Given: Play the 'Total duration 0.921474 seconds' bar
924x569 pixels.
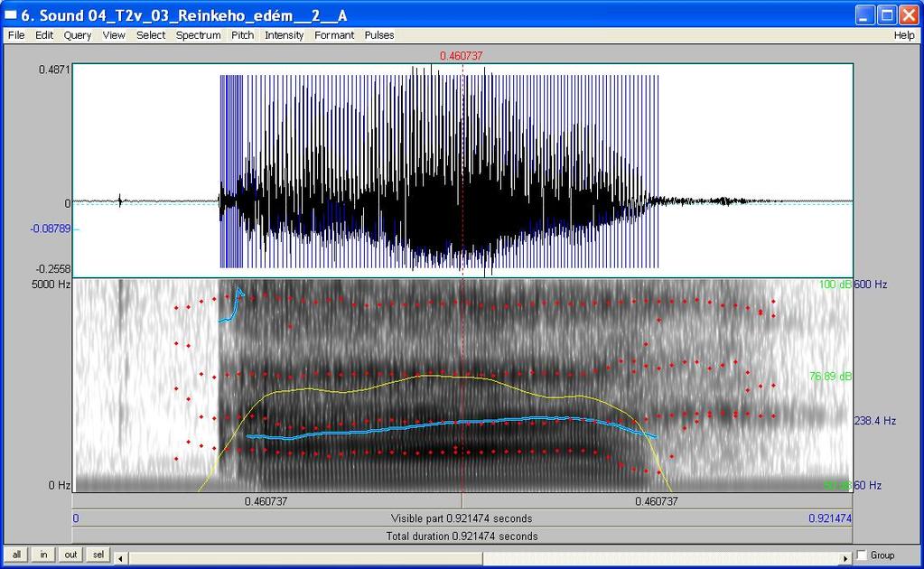Looking at the screenshot, I should [x=462, y=536].
